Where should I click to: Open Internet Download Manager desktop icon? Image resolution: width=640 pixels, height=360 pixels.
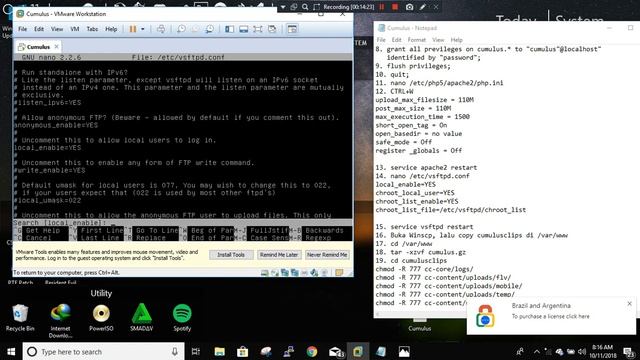coord(60,320)
